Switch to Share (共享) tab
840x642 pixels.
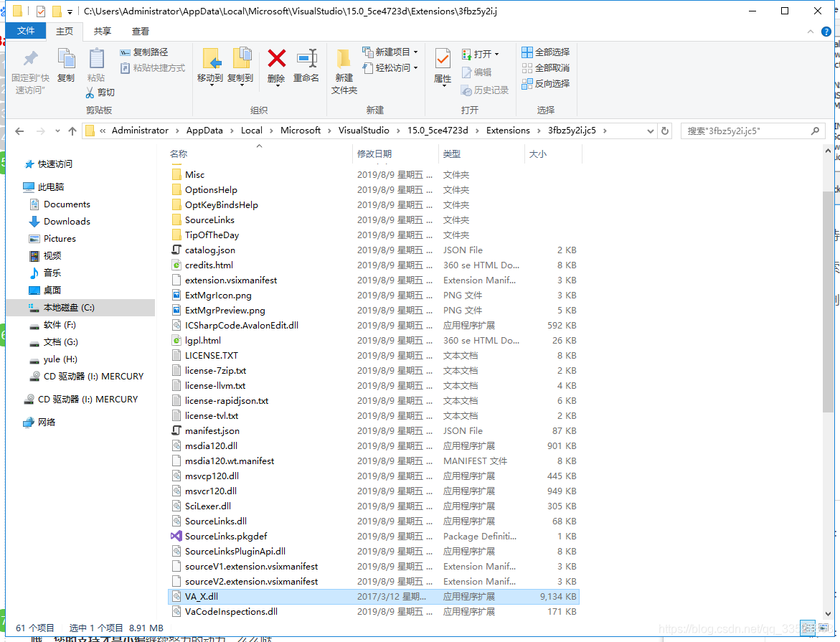click(103, 32)
